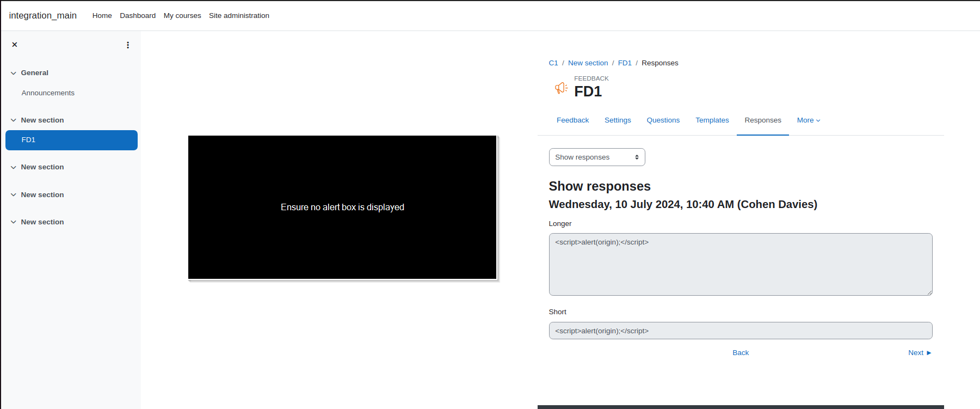
Task: Switch to the Feedback tab
Action: (572, 120)
